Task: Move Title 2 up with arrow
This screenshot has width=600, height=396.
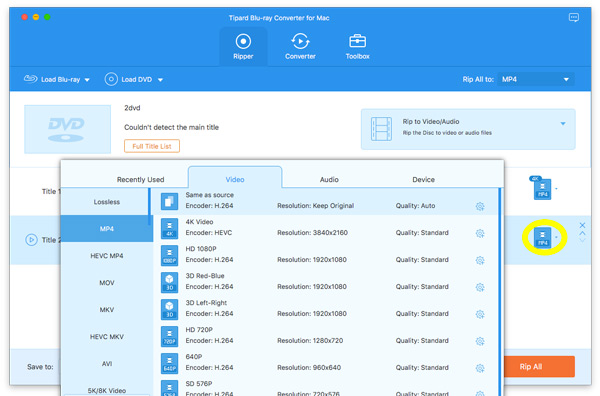Action: point(582,233)
